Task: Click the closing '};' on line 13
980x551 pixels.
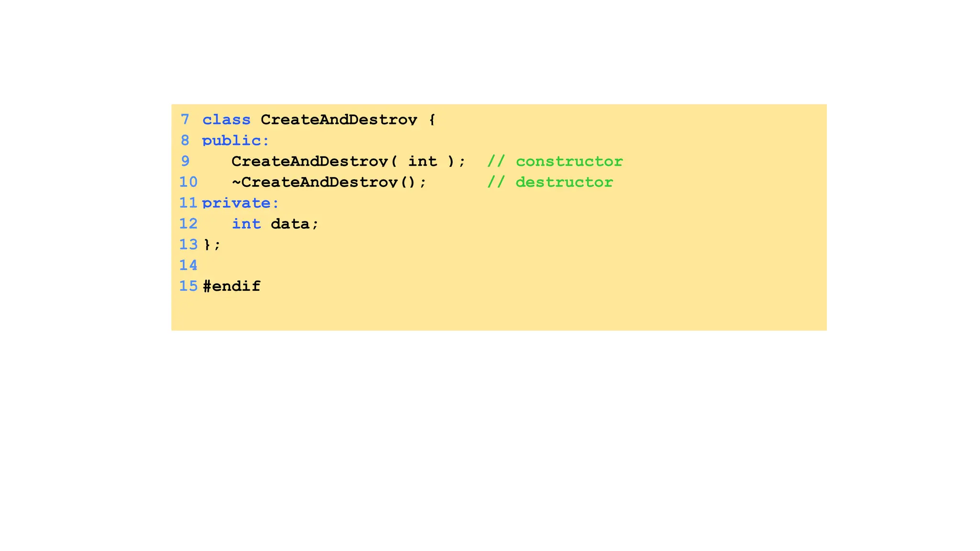Action: [212, 245]
